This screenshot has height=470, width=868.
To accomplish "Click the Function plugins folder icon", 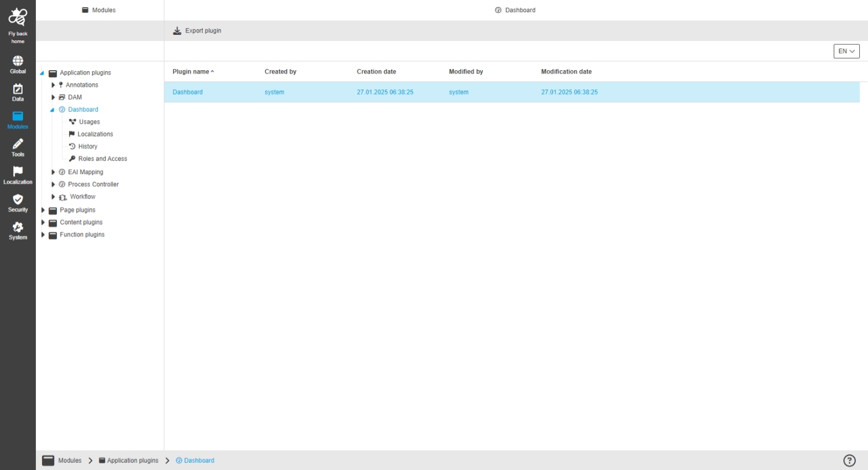I will (53, 235).
